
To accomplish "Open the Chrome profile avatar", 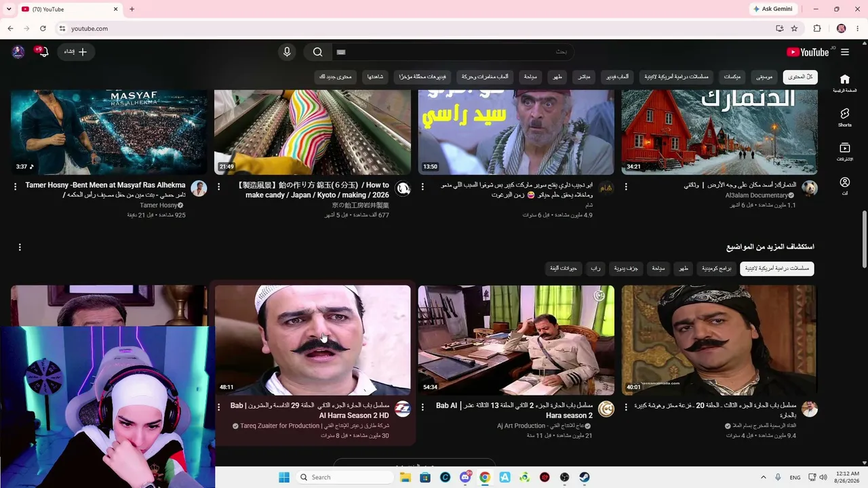I will click(x=842, y=28).
